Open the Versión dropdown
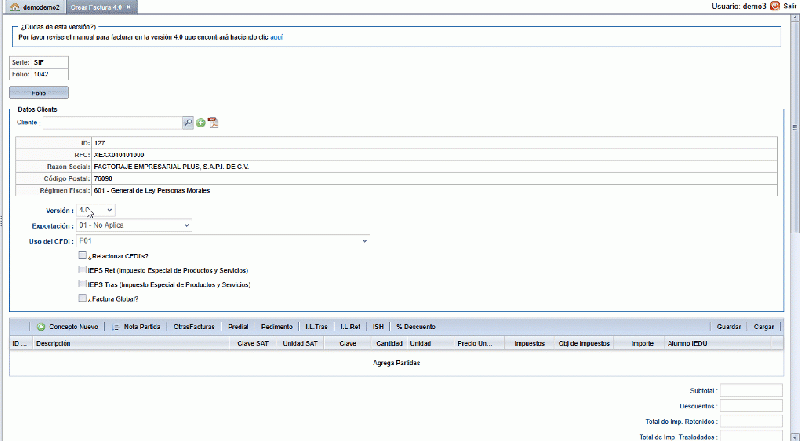 (x=96, y=210)
